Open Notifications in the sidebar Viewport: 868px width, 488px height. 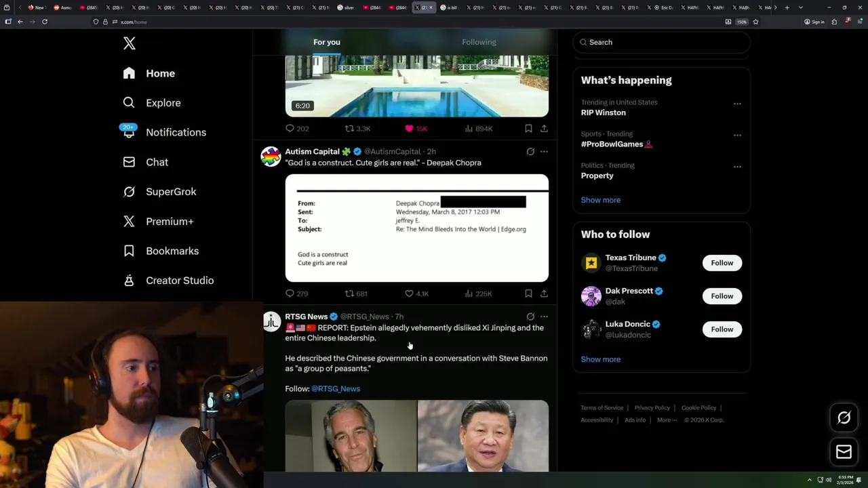pos(164,132)
